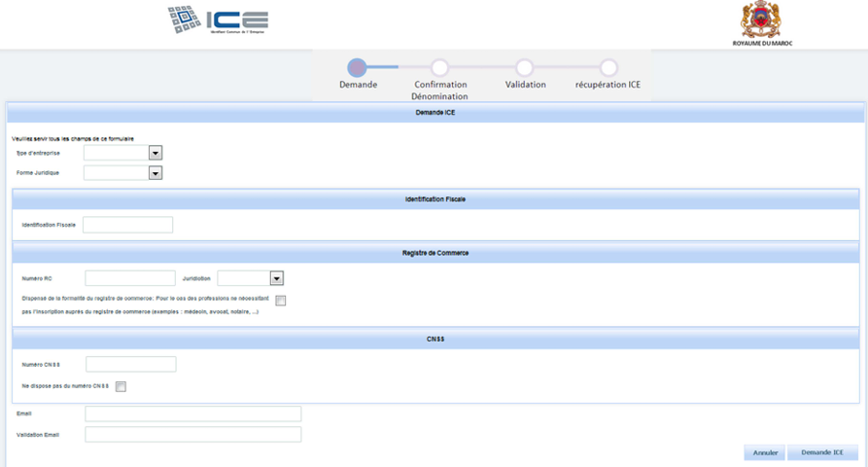
Task: Click the récupération ICE step circle
Action: coord(608,67)
